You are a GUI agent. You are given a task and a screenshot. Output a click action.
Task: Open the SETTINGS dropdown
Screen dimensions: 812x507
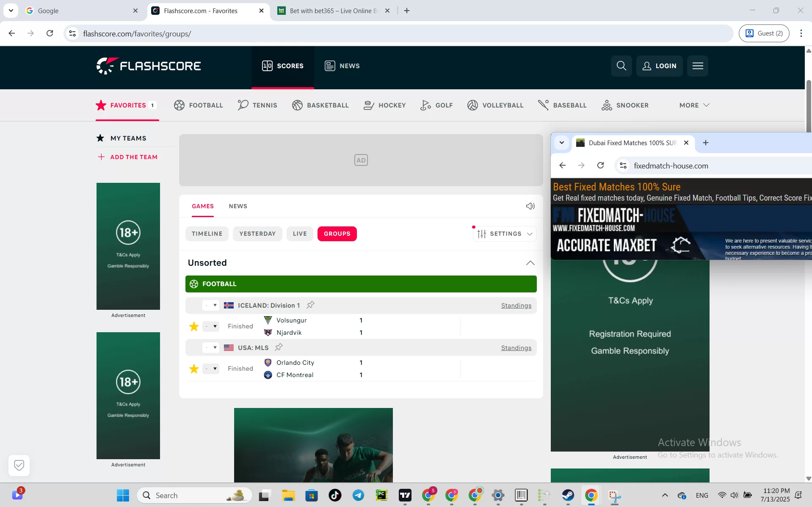coord(505,234)
